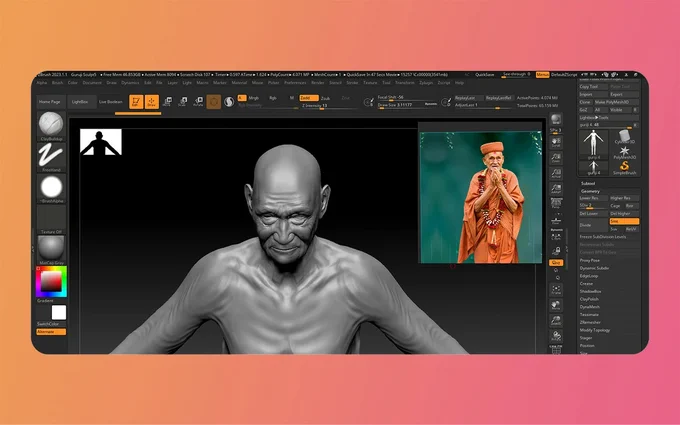Toggle the Smt option beside Divide

coord(624,221)
